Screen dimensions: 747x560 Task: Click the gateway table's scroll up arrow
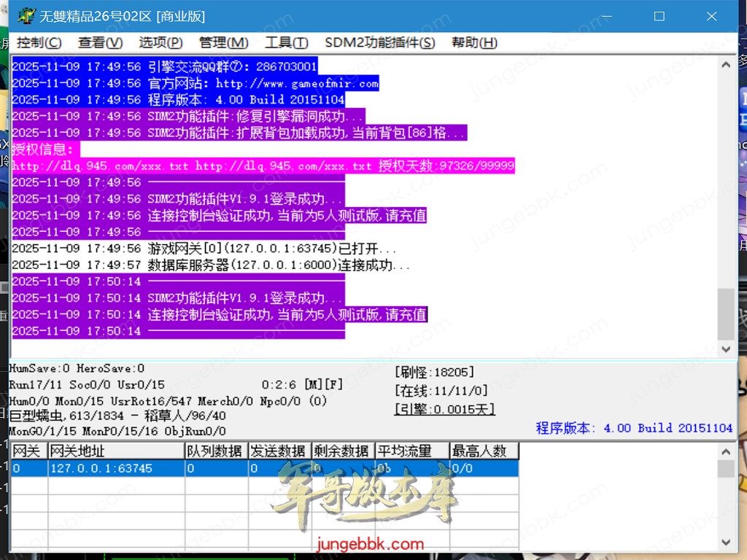coord(726,451)
